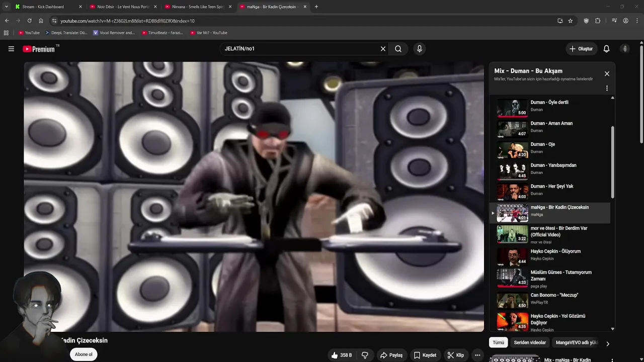Save video with Kaydet button
644x362 pixels.
coord(425,355)
